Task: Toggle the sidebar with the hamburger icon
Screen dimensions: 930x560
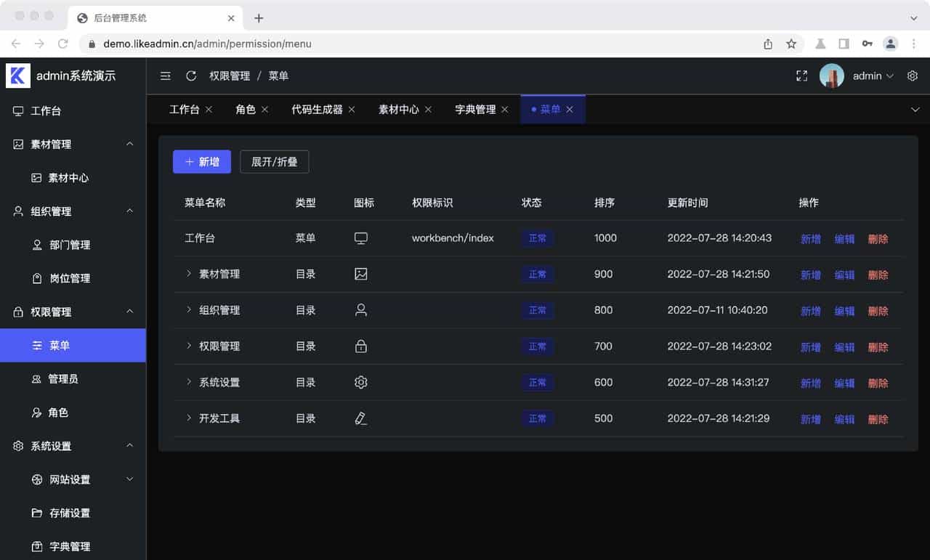Action: 165,76
